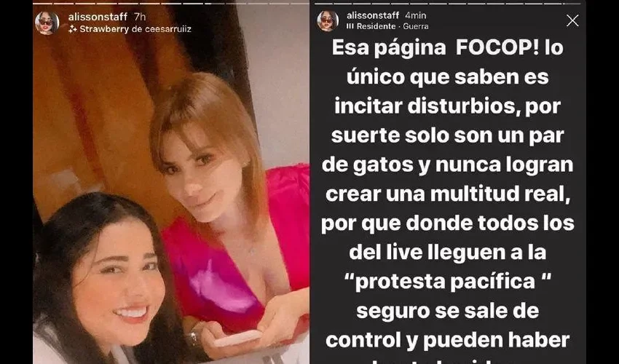The width and height of the screenshot is (619, 364).
Task: Tap the music bars icon beside Residente
Action: 350,26
